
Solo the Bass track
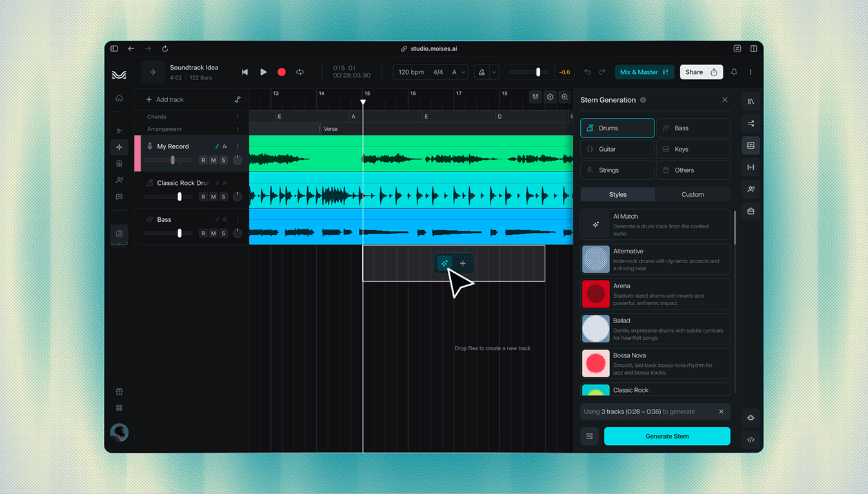223,233
